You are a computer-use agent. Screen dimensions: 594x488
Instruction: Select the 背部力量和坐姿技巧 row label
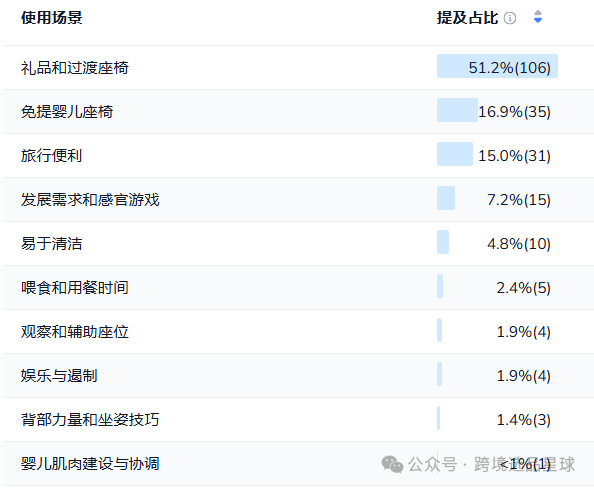90,419
